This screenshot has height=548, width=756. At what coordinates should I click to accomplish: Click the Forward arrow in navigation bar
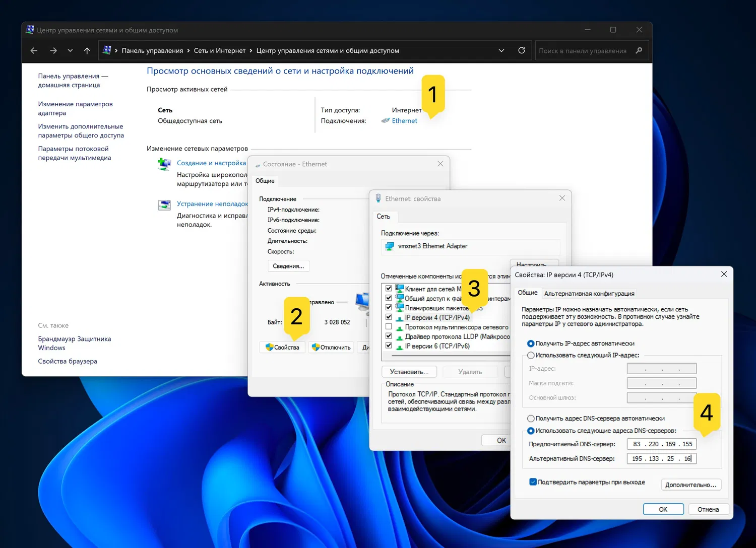coord(53,51)
